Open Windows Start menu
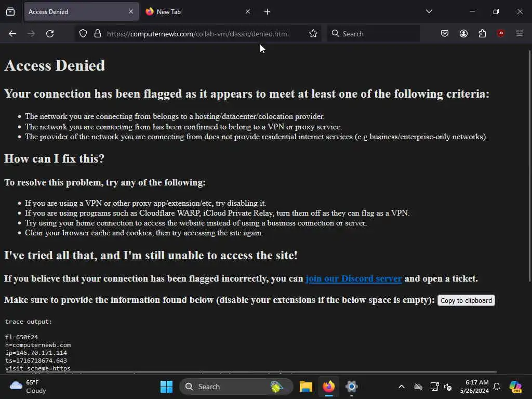Image resolution: width=532 pixels, height=399 pixels. click(166, 387)
